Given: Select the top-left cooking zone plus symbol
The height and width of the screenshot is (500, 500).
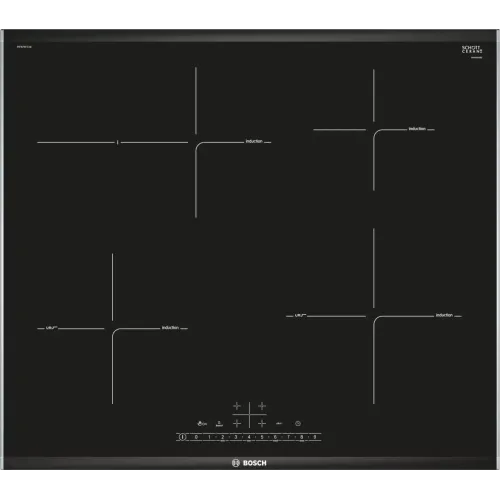Looking at the screenshot, I should tap(237, 406).
